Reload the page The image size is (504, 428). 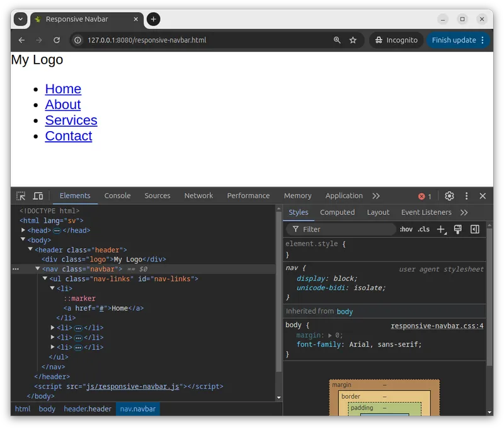coord(57,40)
